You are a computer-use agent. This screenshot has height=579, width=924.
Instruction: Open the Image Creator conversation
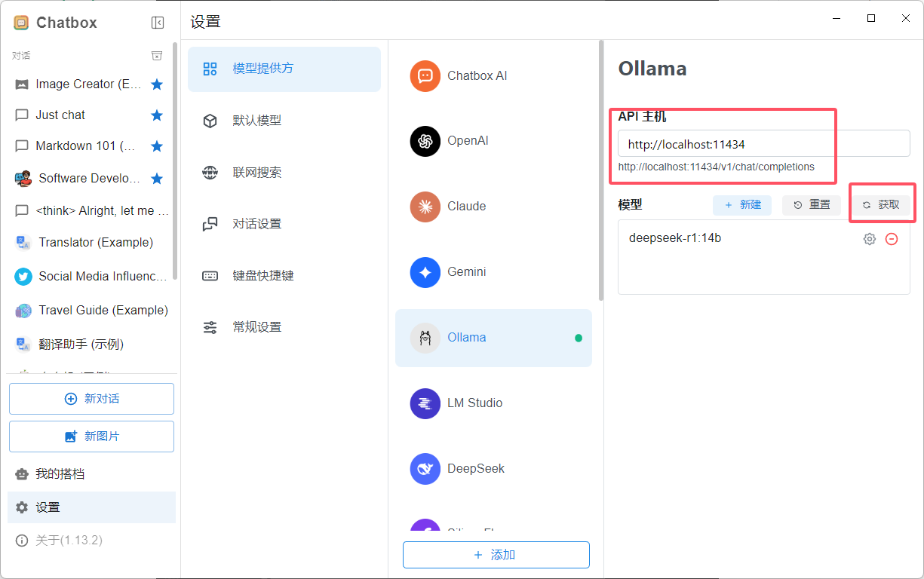click(x=90, y=84)
